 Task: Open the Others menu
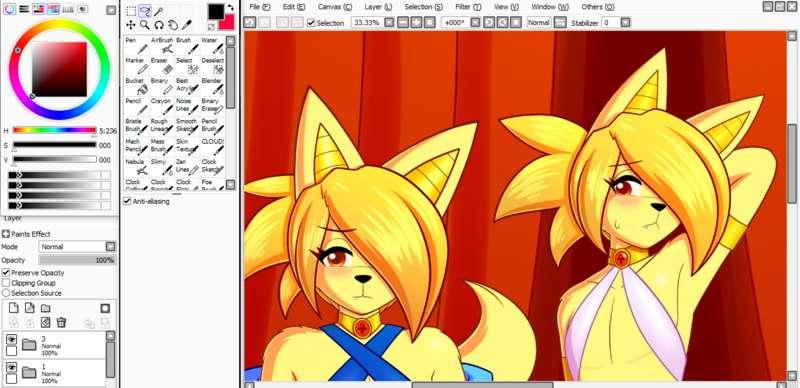[598, 7]
